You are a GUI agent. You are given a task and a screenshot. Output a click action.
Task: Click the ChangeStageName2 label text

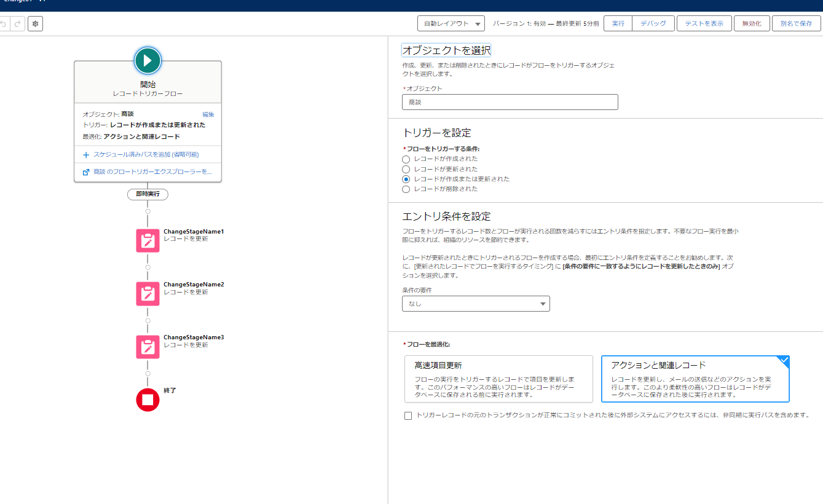(194, 285)
